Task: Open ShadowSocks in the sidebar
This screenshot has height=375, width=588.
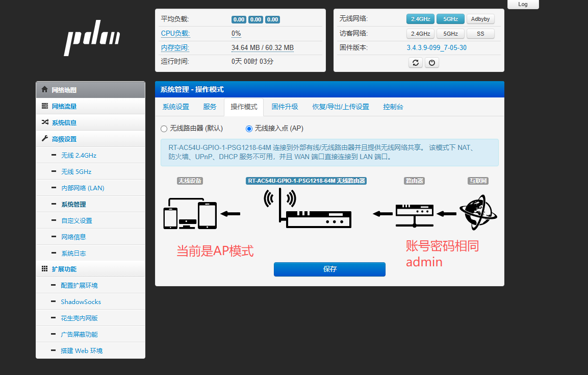Action: coord(81,302)
